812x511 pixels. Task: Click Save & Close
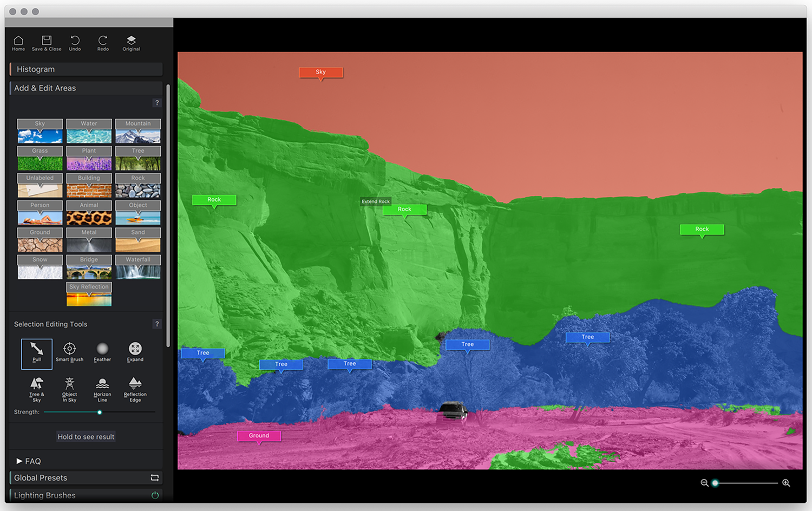[47, 43]
